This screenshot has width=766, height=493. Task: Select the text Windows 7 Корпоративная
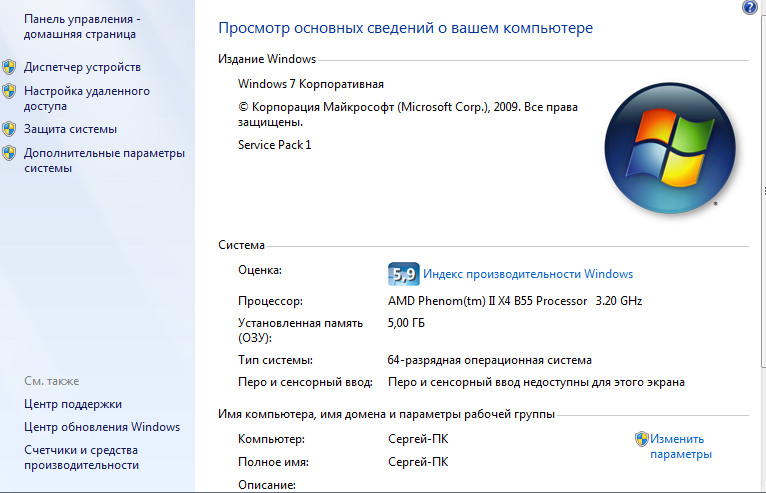tap(311, 84)
